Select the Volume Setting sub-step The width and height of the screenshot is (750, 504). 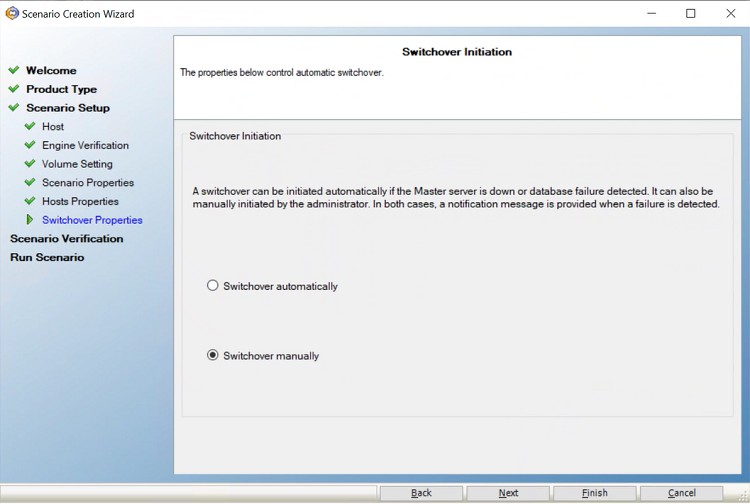click(77, 164)
